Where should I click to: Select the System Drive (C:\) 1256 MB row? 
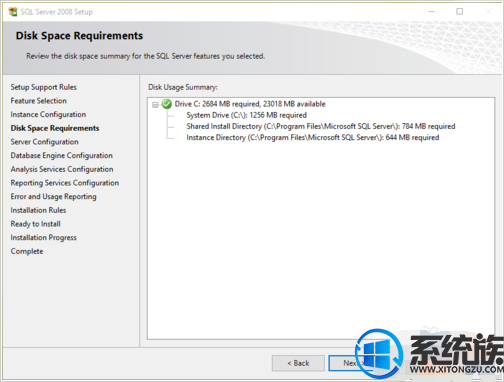point(246,115)
